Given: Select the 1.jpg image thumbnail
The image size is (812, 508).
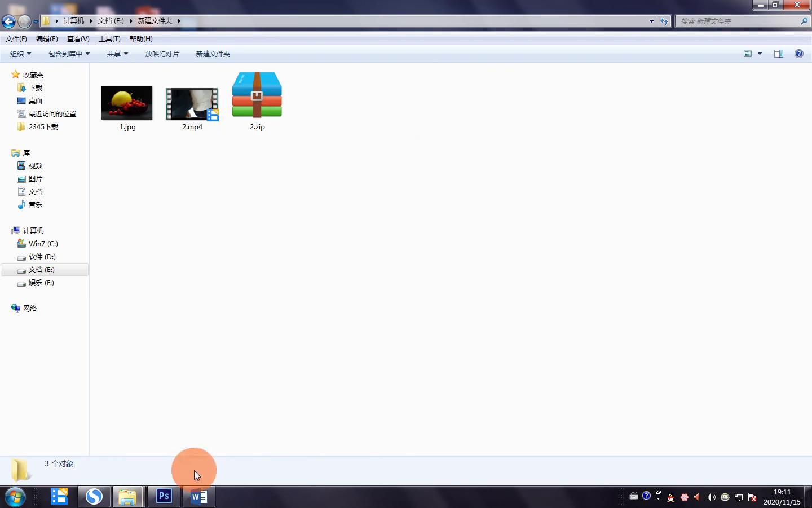Looking at the screenshot, I should 127,103.
